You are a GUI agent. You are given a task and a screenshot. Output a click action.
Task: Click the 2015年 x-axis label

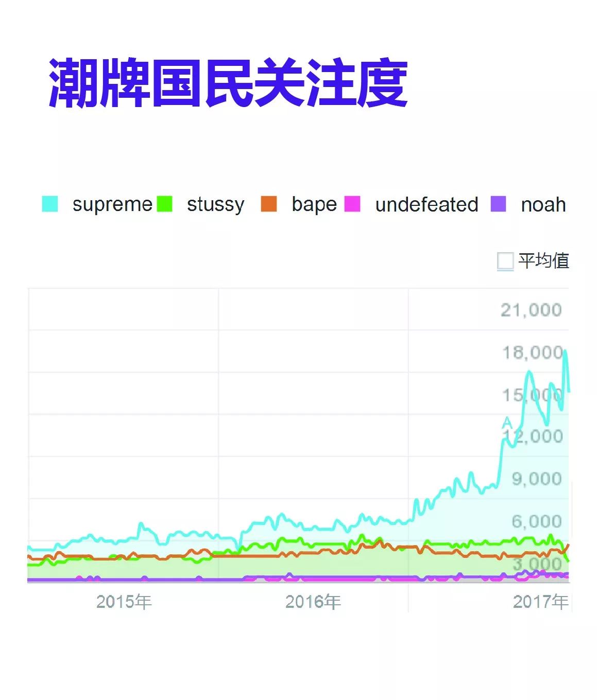click(x=124, y=601)
